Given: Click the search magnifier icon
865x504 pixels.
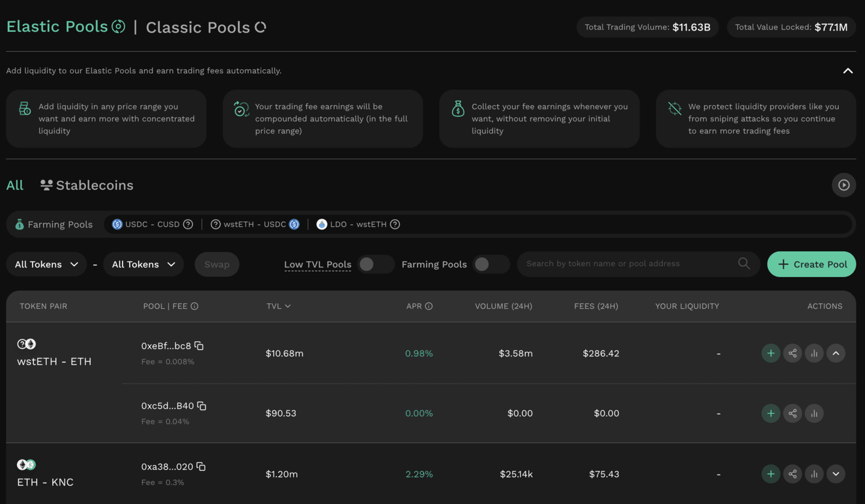Looking at the screenshot, I should (744, 264).
